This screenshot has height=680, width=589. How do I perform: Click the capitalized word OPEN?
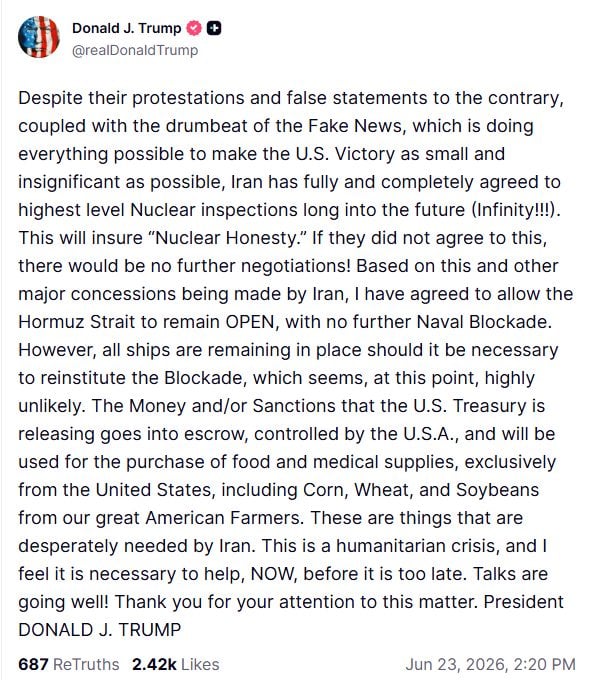coord(250,322)
